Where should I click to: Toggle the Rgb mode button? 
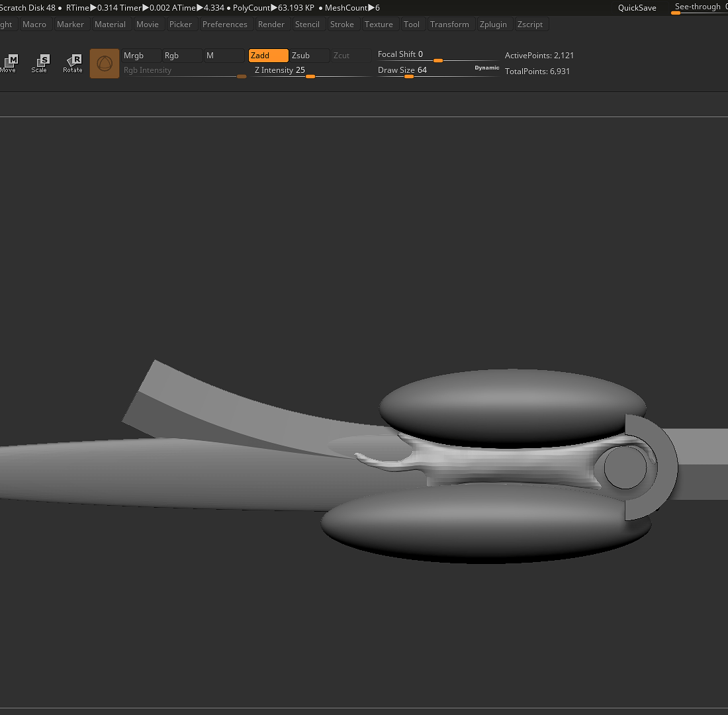182,56
